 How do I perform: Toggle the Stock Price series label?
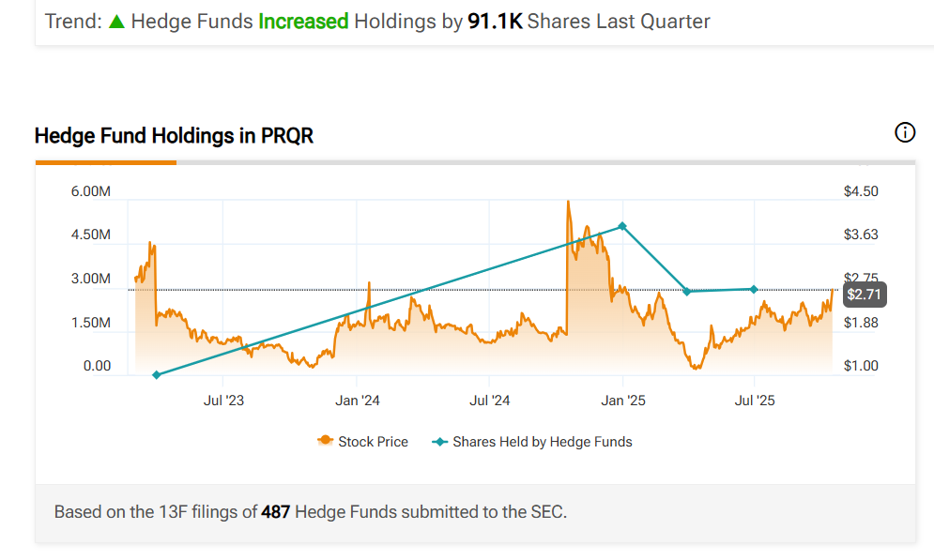(373, 441)
